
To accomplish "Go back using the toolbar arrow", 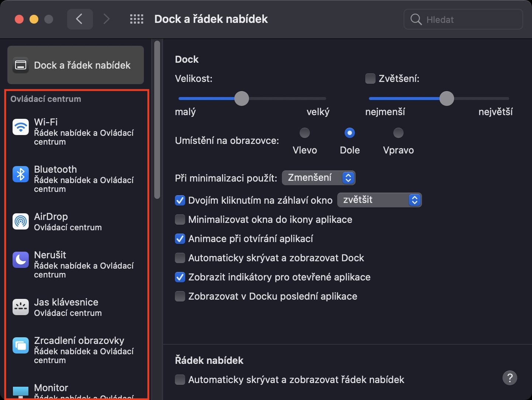I will pos(79,19).
